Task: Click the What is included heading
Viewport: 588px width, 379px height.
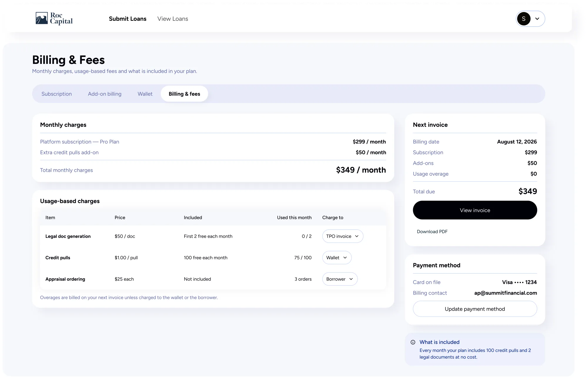Action: click(x=439, y=342)
